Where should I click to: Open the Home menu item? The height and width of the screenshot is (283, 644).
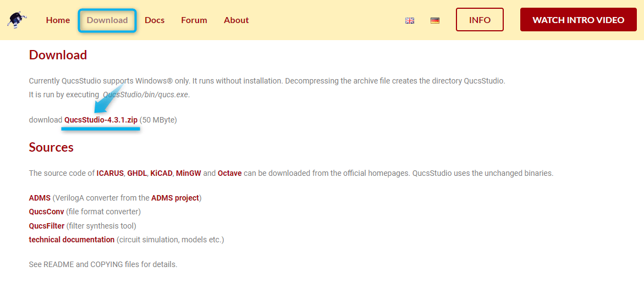pyautogui.click(x=58, y=20)
